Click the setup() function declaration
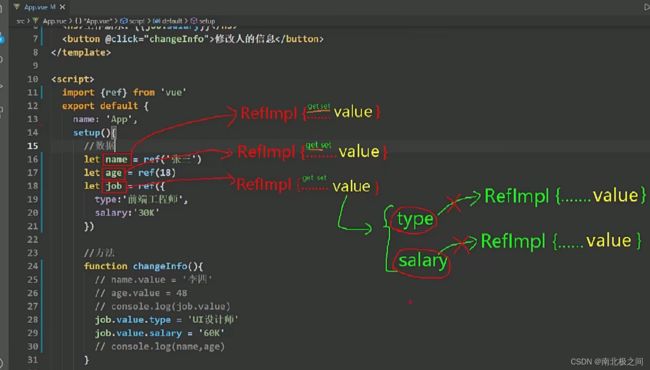The width and height of the screenshot is (650, 370). point(95,133)
